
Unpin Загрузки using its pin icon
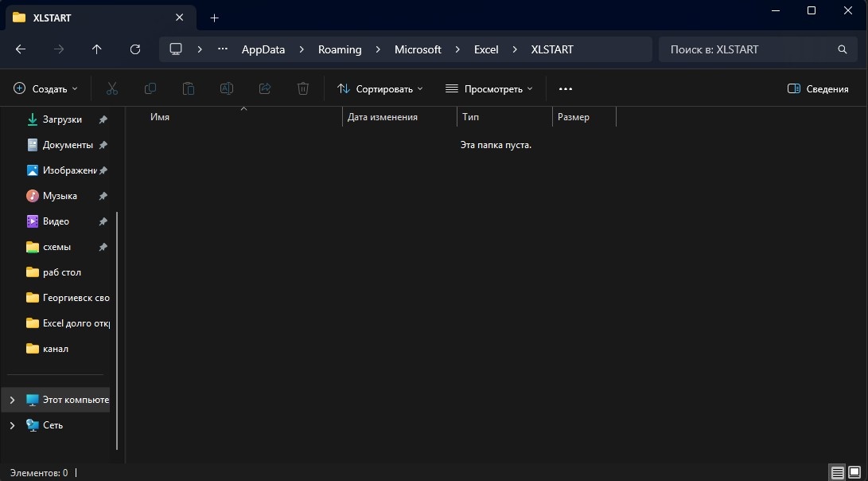[103, 119]
